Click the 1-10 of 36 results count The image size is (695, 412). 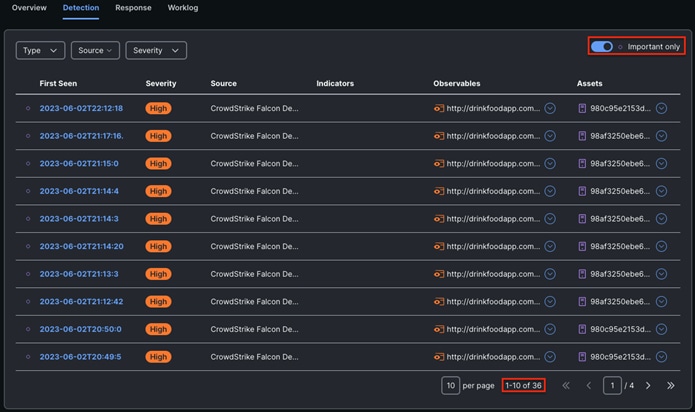point(523,385)
